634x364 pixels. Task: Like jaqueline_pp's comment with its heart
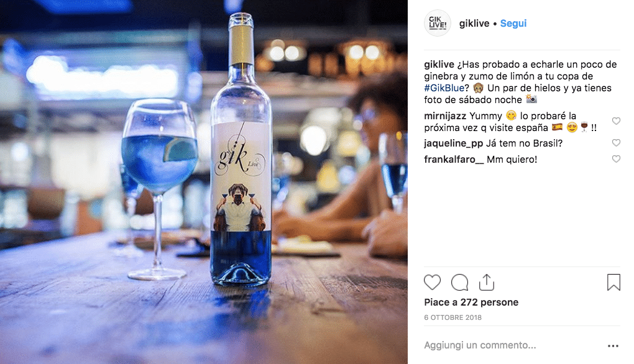click(616, 143)
